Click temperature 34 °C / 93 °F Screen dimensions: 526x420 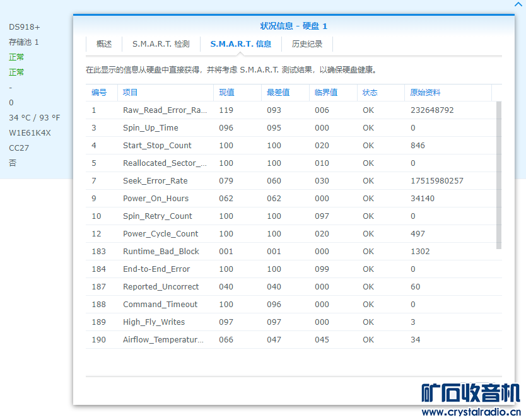click(34, 118)
